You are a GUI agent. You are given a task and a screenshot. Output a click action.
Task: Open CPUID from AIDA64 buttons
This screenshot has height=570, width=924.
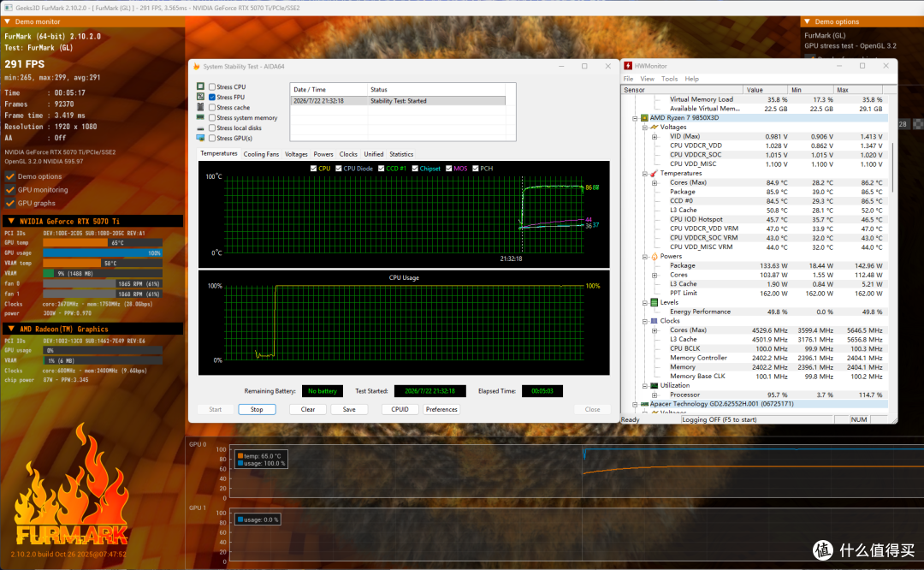400,409
